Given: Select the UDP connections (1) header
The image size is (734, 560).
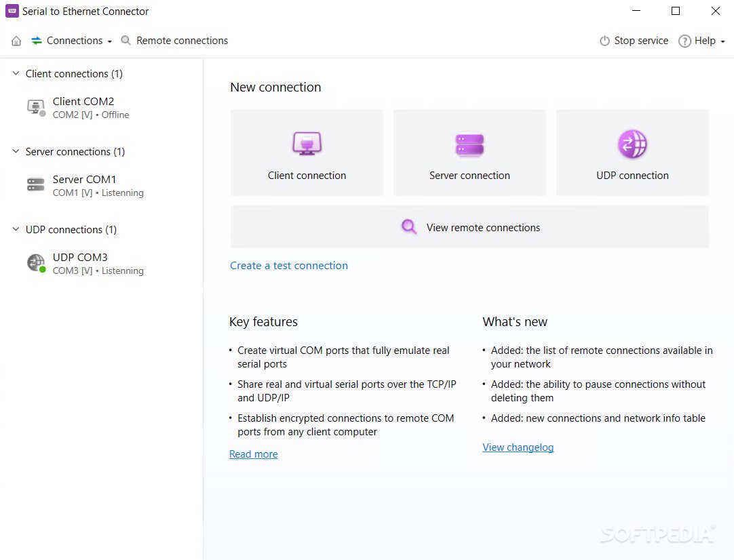Looking at the screenshot, I should pos(71,230).
